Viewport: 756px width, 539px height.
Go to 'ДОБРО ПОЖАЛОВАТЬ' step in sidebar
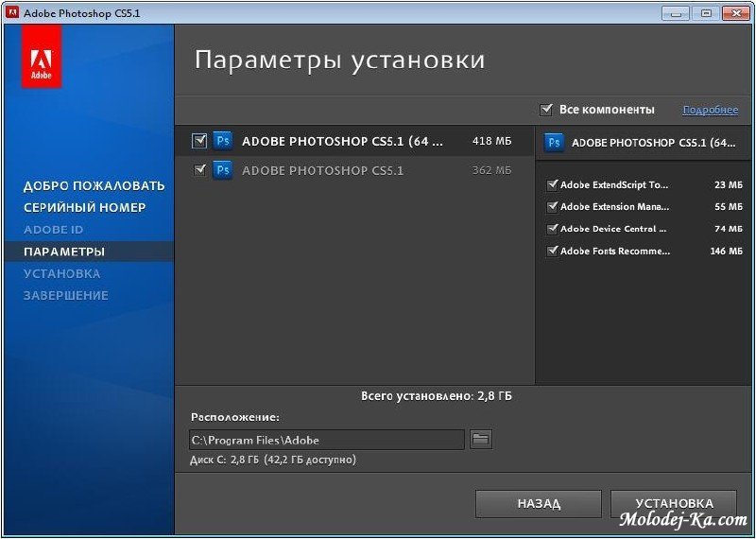[94, 185]
